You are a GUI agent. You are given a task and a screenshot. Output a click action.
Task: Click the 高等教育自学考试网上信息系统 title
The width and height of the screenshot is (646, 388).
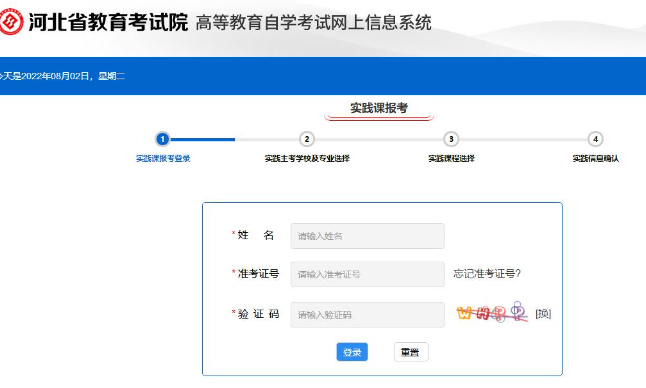(314, 23)
